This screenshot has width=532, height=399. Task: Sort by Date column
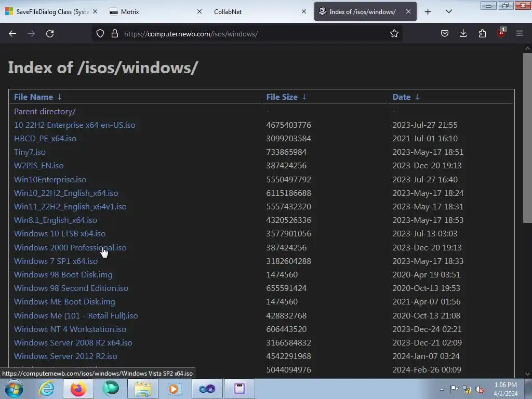point(402,97)
